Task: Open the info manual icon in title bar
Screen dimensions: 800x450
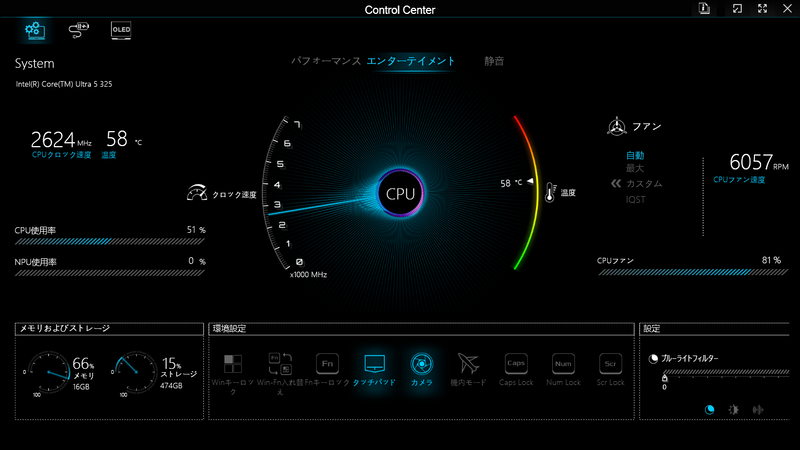Action: coord(704,9)
